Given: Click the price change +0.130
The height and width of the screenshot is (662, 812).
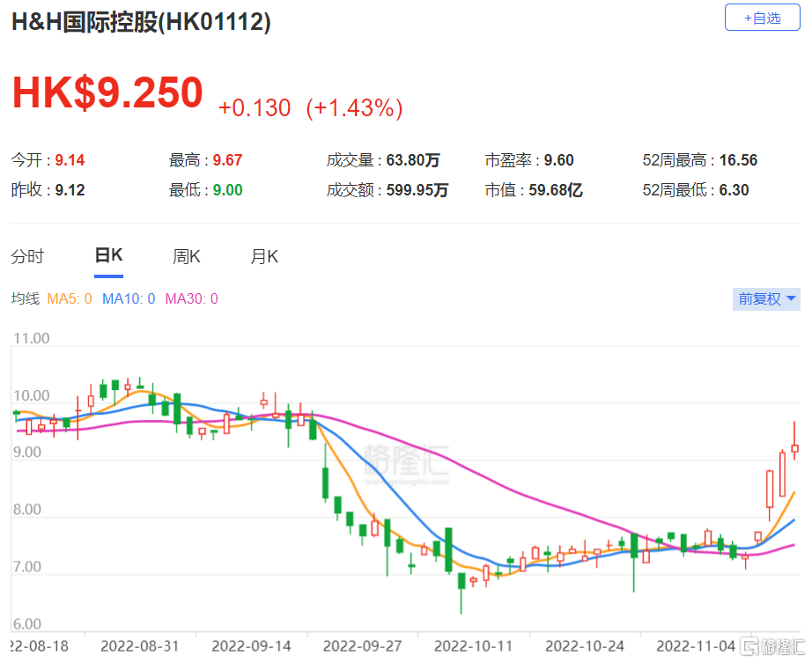Looking at the screenshot, I should coord(255,107).
